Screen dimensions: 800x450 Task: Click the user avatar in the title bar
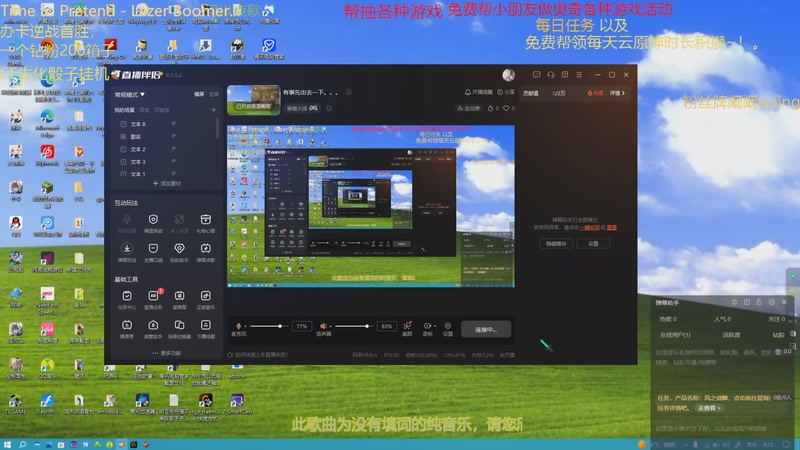[x=509, y=75]
